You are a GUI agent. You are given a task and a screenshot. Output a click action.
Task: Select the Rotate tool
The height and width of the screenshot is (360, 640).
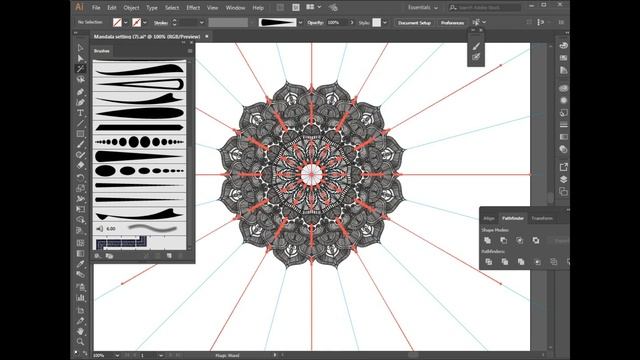point(80,178)
